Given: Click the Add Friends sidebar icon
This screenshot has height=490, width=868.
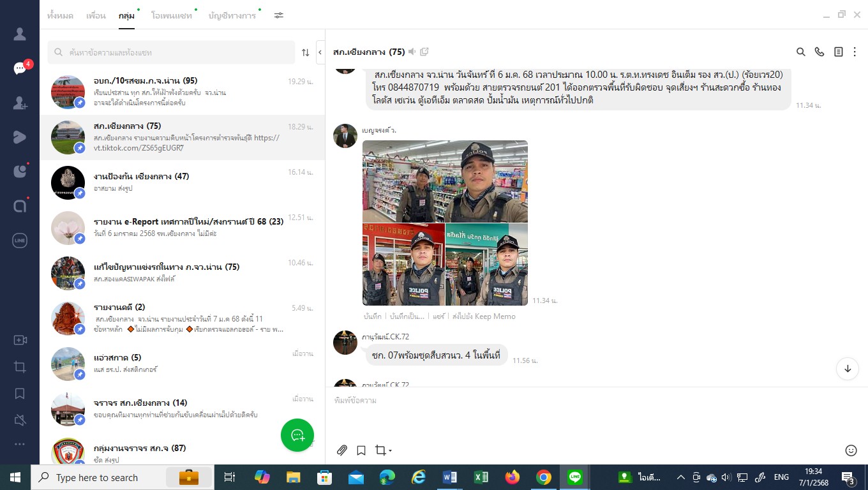Looking at the screenshot, I should [20, 103].
